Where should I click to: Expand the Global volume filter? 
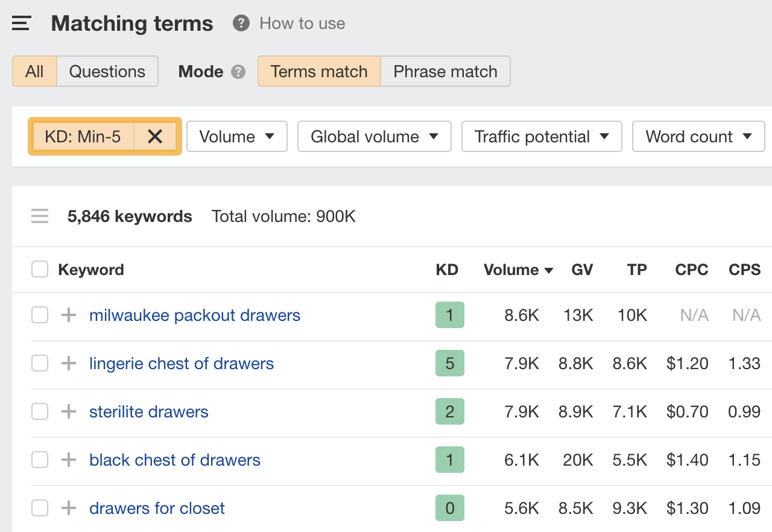374,136
